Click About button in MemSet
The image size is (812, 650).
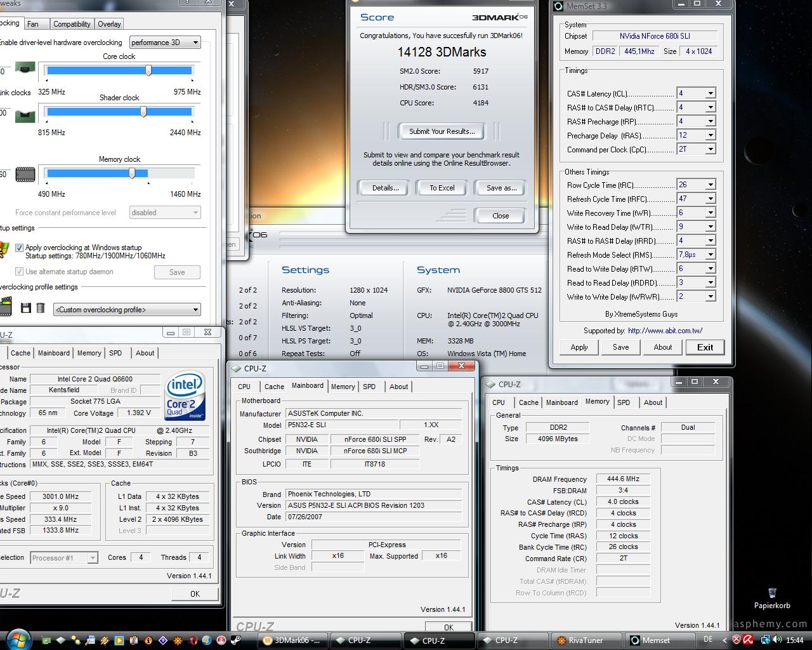click(663, 347)
